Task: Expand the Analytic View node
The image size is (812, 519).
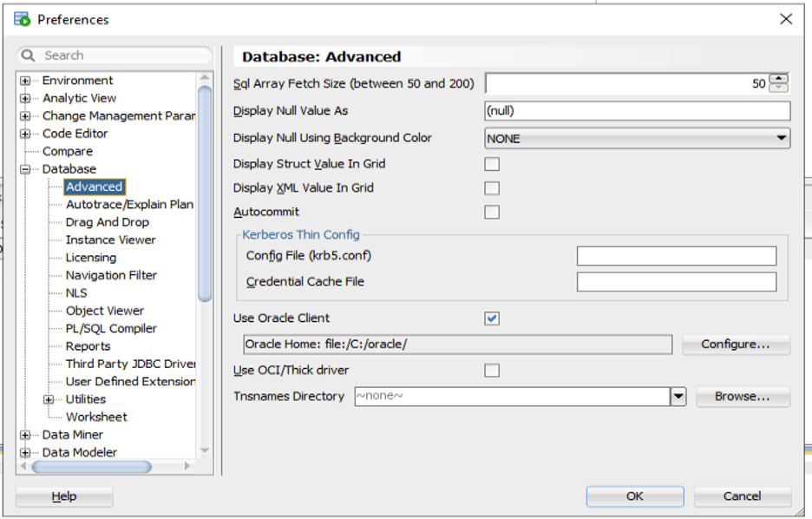Action: (x=25, y=98)
